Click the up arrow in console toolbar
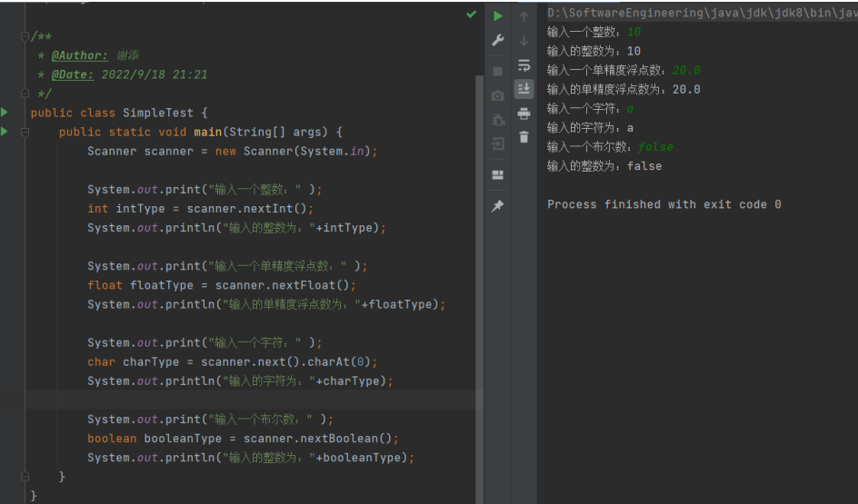Screen dimensions: 858x504 pos(524,17)
